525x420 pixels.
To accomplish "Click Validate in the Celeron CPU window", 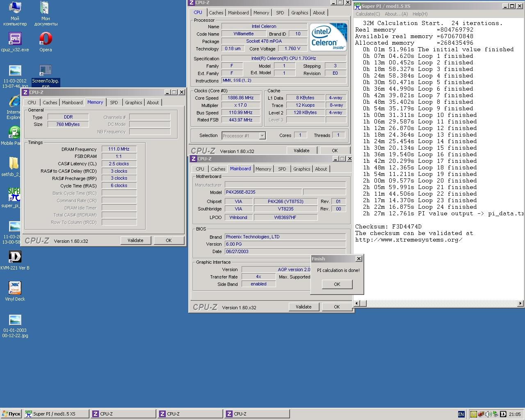I will (301, 151).
